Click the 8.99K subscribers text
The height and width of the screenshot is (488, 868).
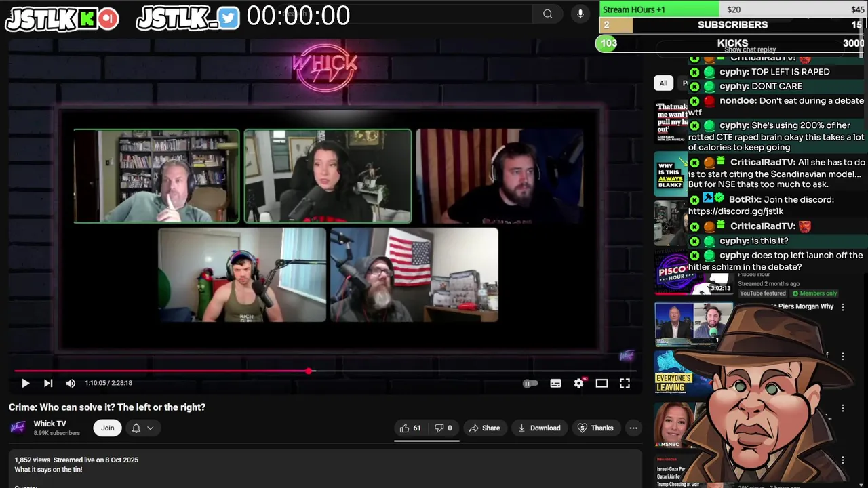tap(57, 433)
